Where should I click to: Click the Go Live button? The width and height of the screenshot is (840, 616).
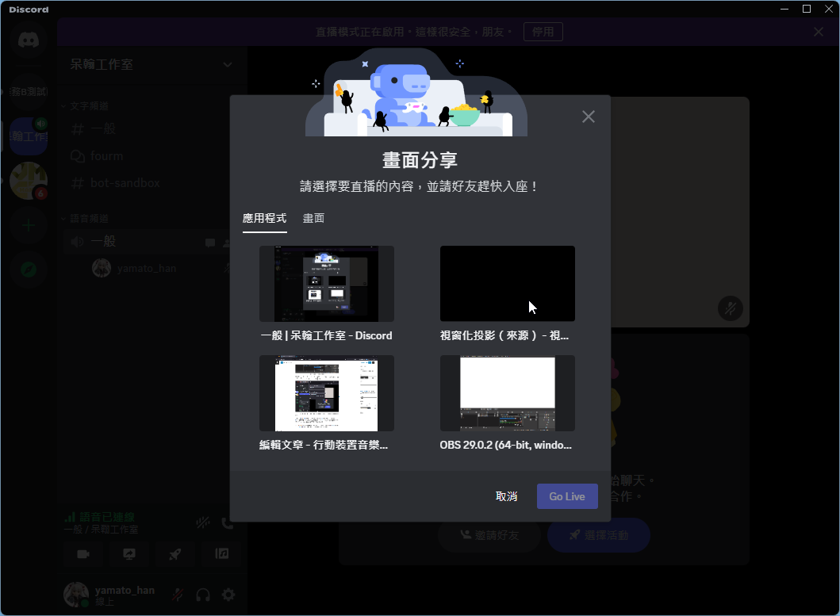(566, 496)
